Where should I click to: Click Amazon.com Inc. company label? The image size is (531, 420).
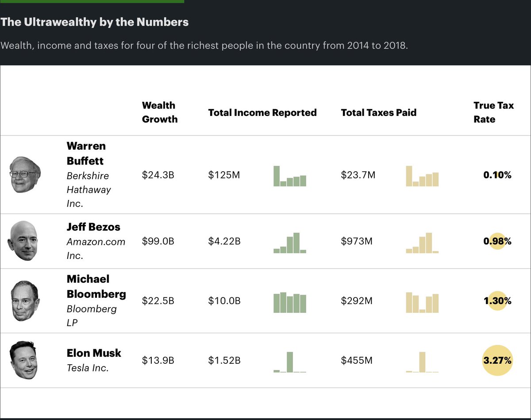[x=96, y=249]
